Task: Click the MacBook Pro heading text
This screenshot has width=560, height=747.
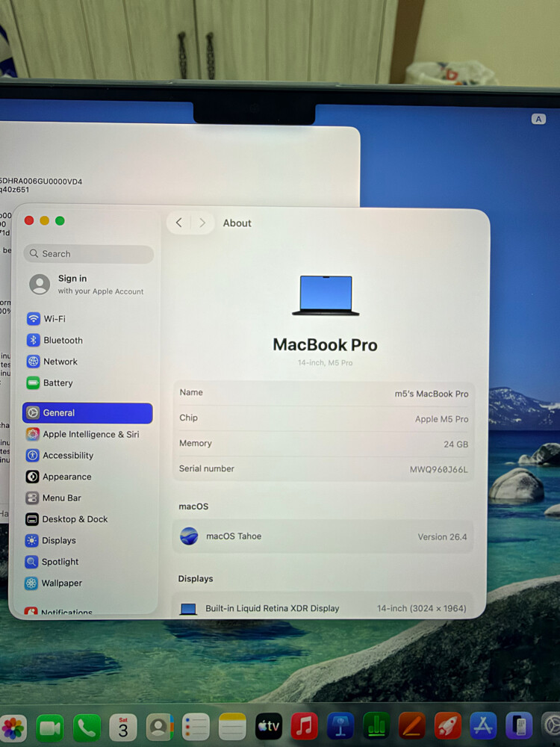Action: (x=326, y=344)
